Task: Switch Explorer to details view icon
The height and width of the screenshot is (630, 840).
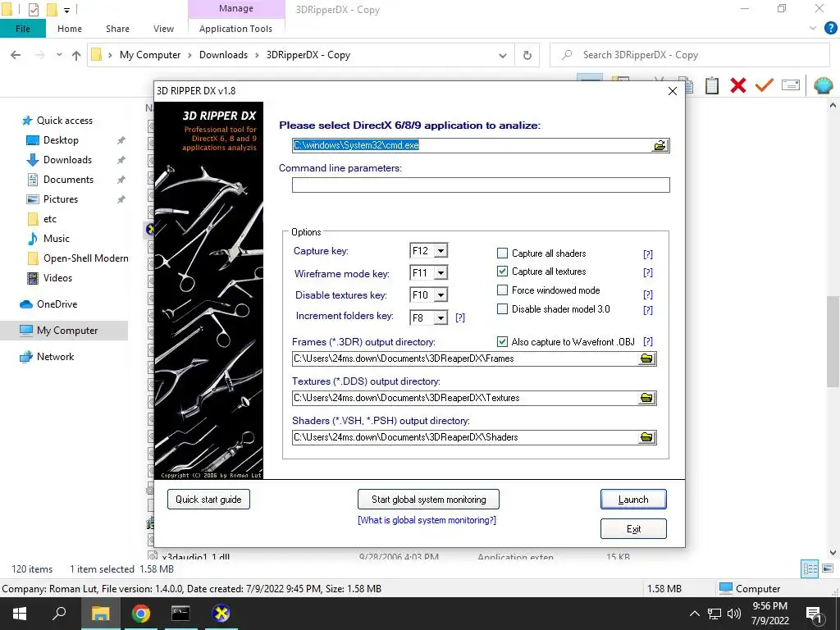Action: point(810,568)
